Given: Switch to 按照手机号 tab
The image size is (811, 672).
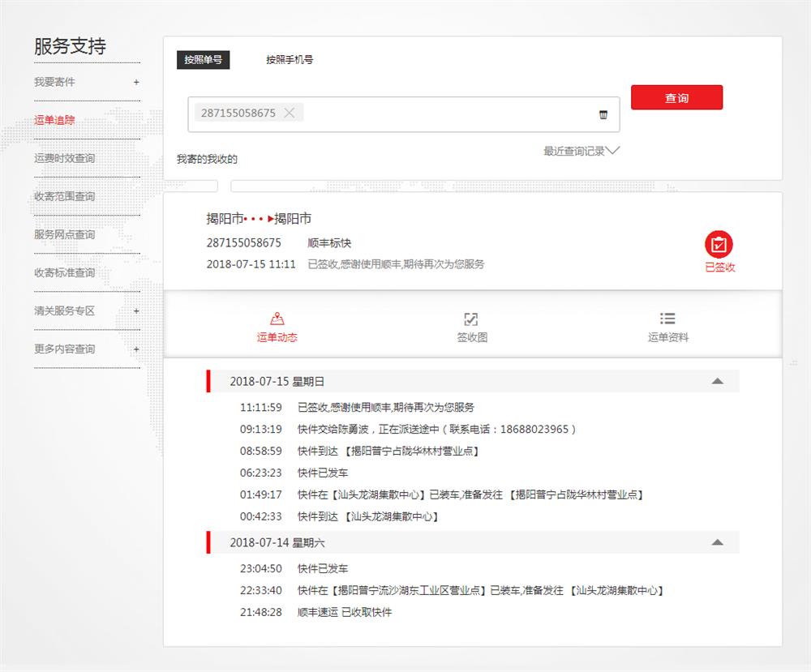Looking at the screenshot, I should pos(290,60).
